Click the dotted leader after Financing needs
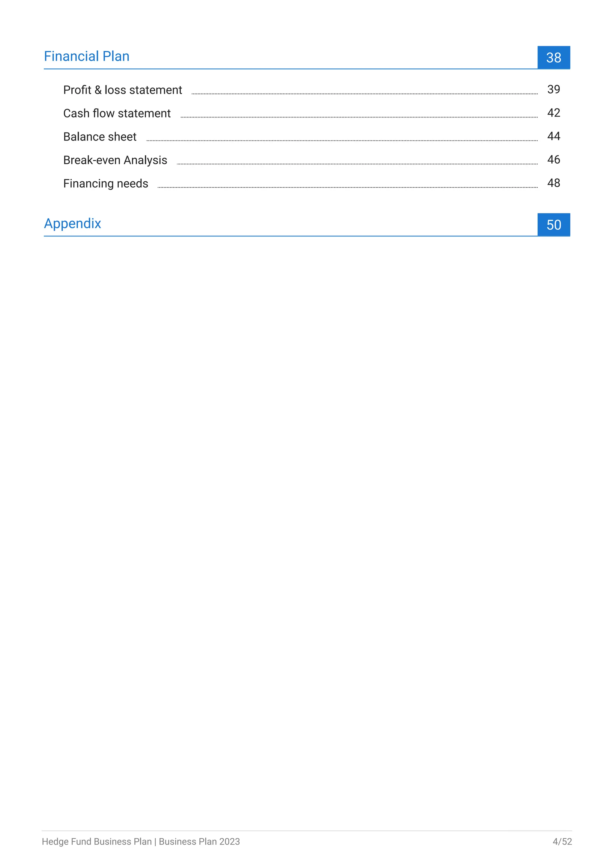 click(x=347, y=187)
